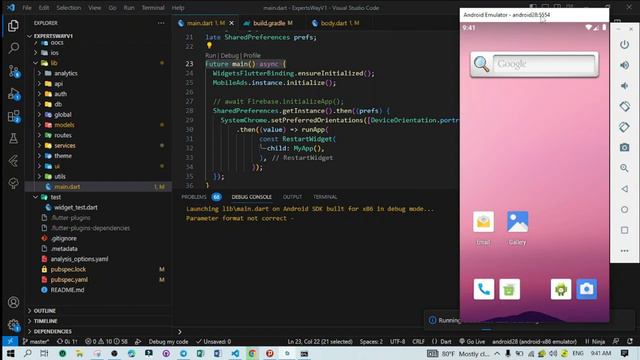Collapse the test folder
Screen dimensions: 640x360
56,197
